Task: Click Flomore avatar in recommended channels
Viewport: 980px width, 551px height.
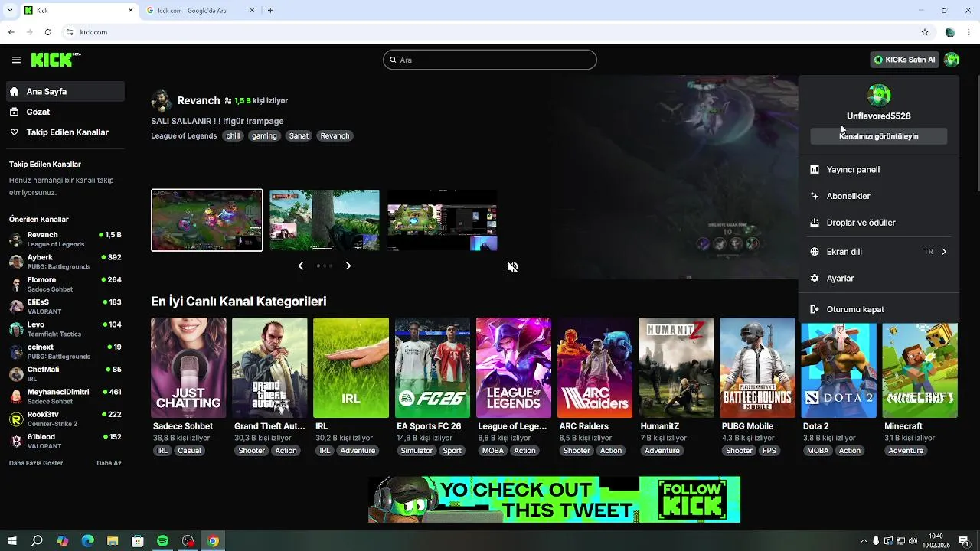Action: click(x=16, y=284)
